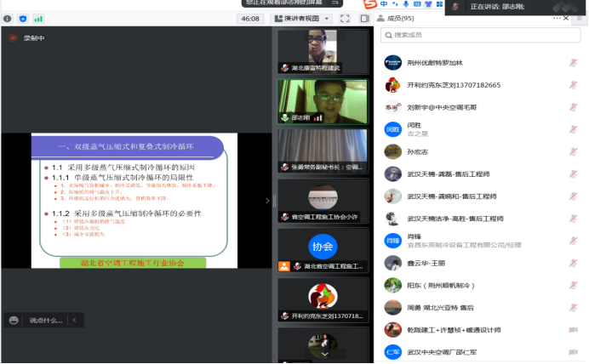Select member 刘新宇@中央空调毛哥
The width and height of the screenshot is (589, 364).
(480, 107)
